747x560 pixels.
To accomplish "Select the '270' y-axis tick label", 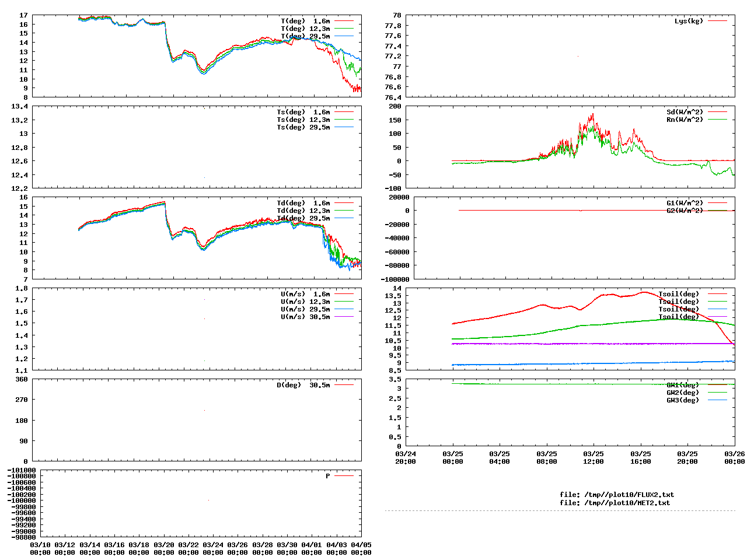I will pos(22,400).
